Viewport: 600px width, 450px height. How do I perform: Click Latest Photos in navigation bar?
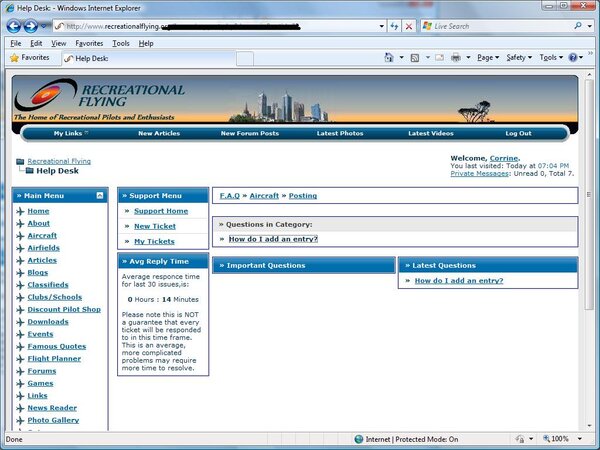point(340,133)
